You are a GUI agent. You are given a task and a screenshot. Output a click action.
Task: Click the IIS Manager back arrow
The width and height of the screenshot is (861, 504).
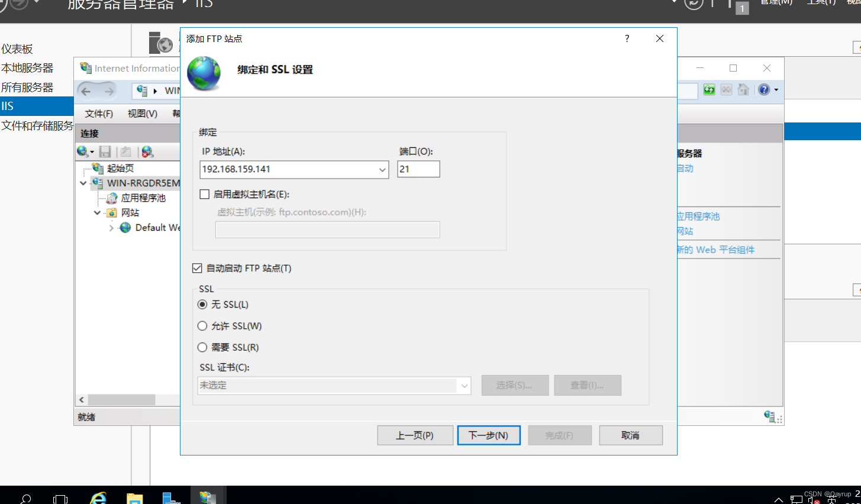(x=86, y=91)
